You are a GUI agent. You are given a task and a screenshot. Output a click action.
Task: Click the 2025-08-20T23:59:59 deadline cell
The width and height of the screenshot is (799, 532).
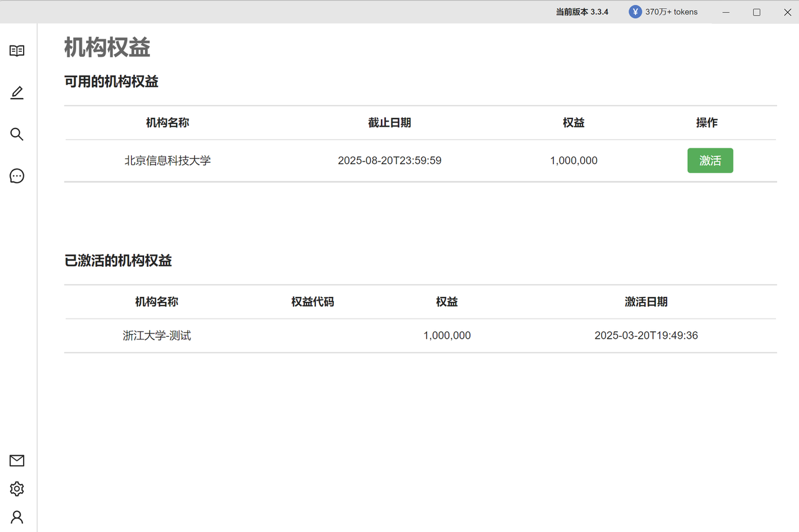click(x=390, y=161)
